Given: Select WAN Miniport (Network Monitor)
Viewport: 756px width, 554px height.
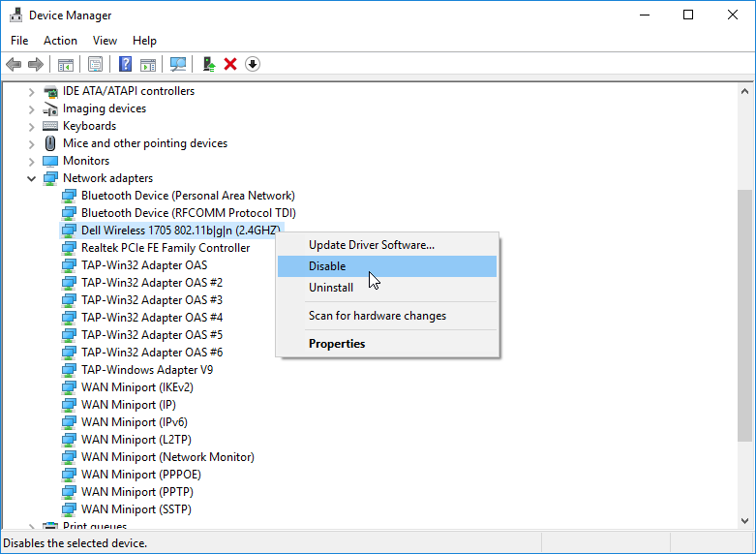Looking at the screenshot, I should [x=167, y=457].
